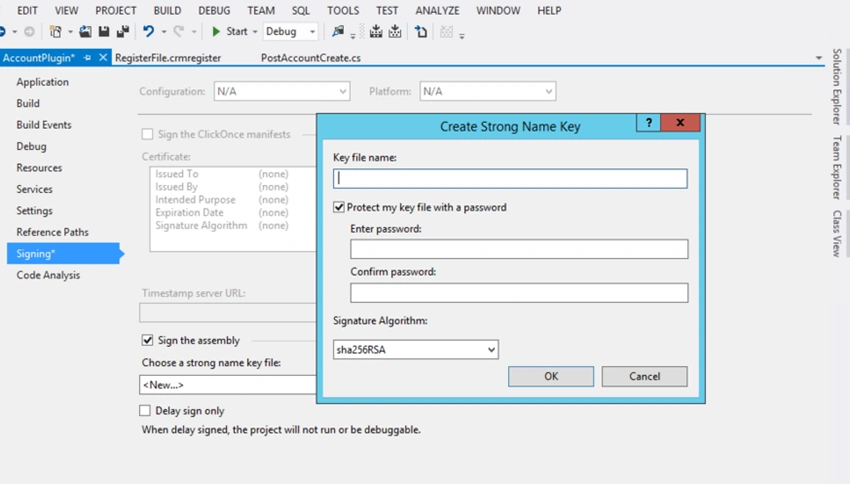Open the EDIT menu
The width and height of the screenshot is (850, 484).
[x=27, y=10]
